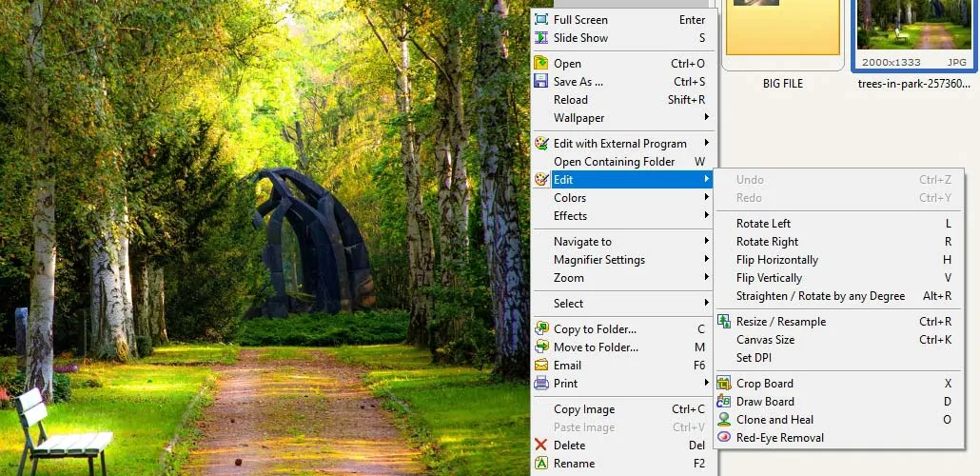Choose Set DPI option
The height and width of the screenshot is (476, 980).
(x=838, y=358)
